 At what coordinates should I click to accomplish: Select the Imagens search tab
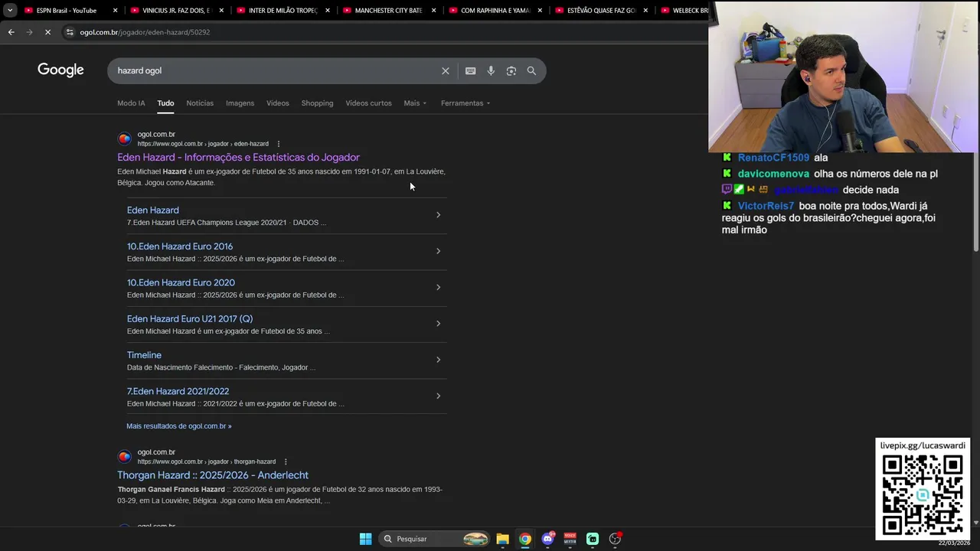click(x=240, y=103)
